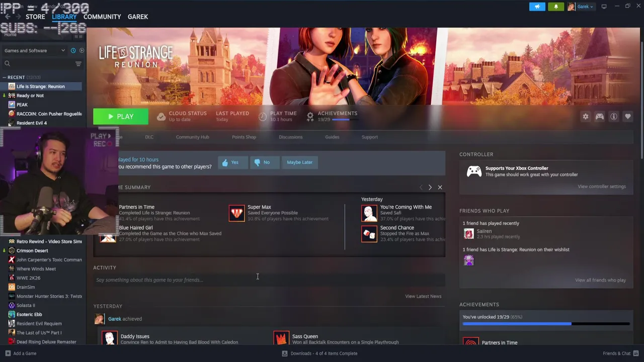The height and width of the screenshot is (362, 644).
Task: Click the Super Max achievement icon
Action: 236,213
